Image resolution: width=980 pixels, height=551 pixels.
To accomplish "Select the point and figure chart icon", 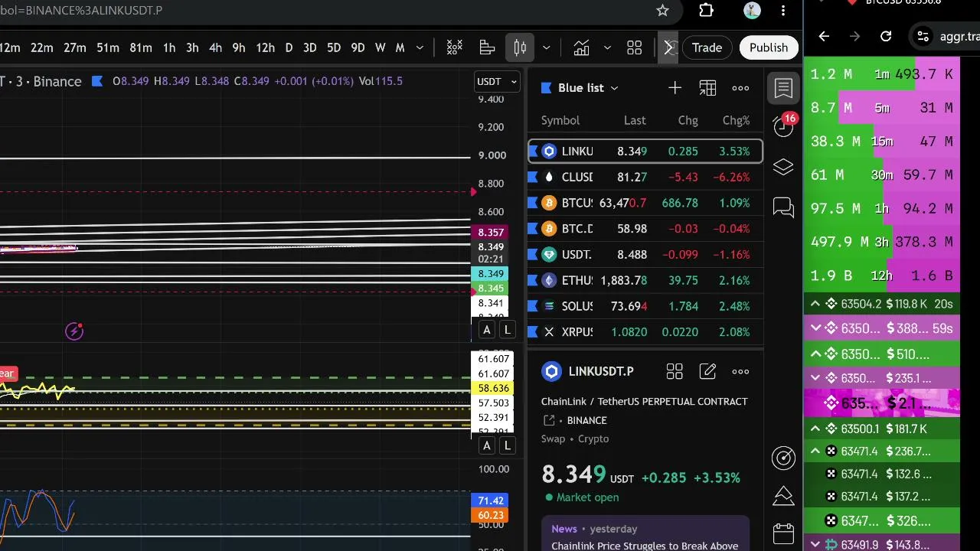I will tap(455, 47).
